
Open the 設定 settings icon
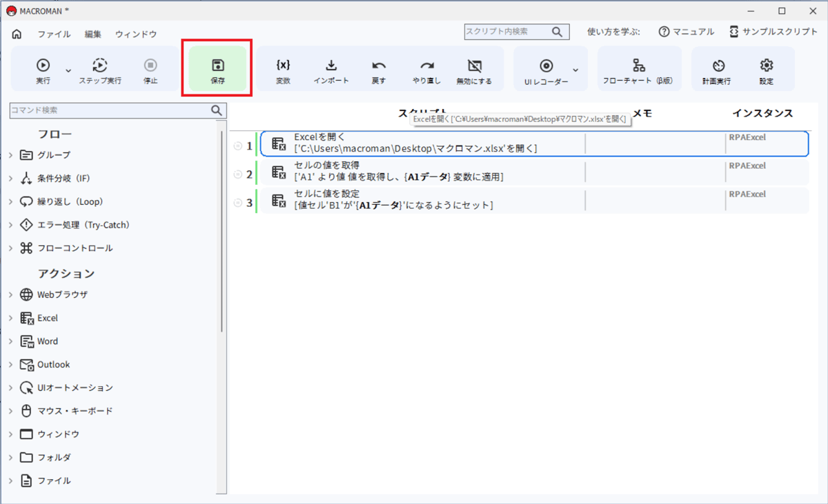click(x=765, y=69)
